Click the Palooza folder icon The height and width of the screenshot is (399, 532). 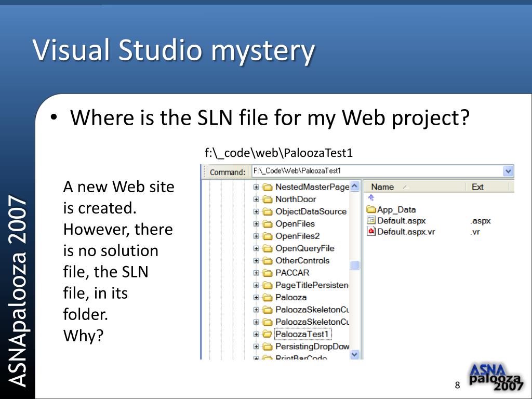(268, 298)
